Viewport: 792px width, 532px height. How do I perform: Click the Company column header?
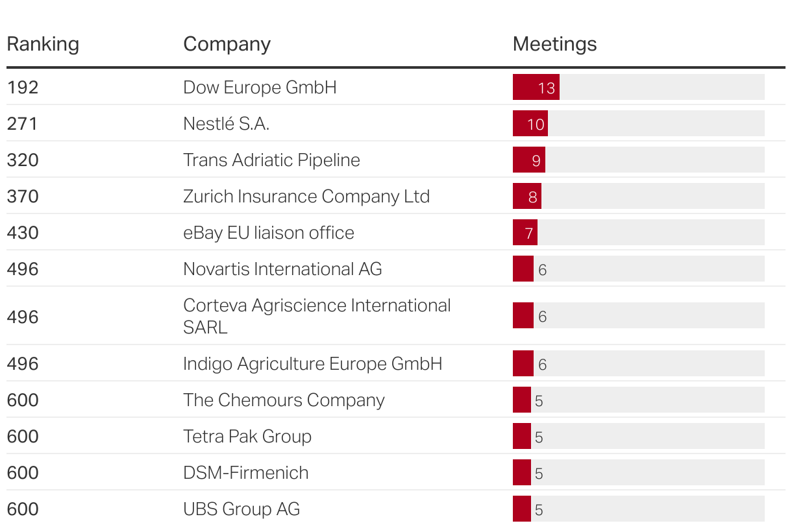click(x=227, y=44)
